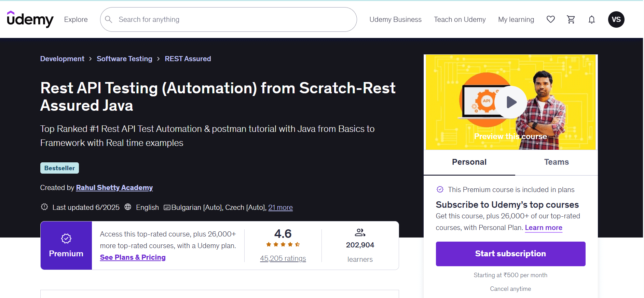Click the Premium badge icon
This screenshot has height=298, width=644.
pyautogui.click(x=66, y=238)
